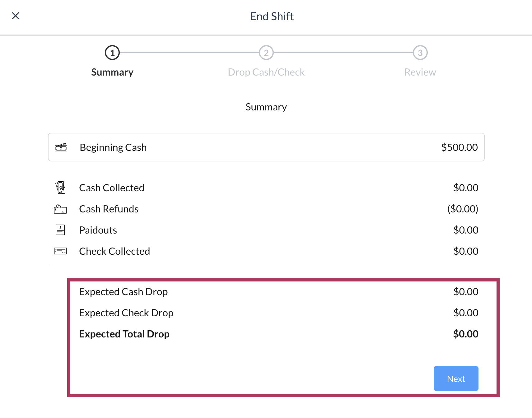Click the Cash Collected label
The width and height of the screenshot is (532, 418).
coord(112,188)
